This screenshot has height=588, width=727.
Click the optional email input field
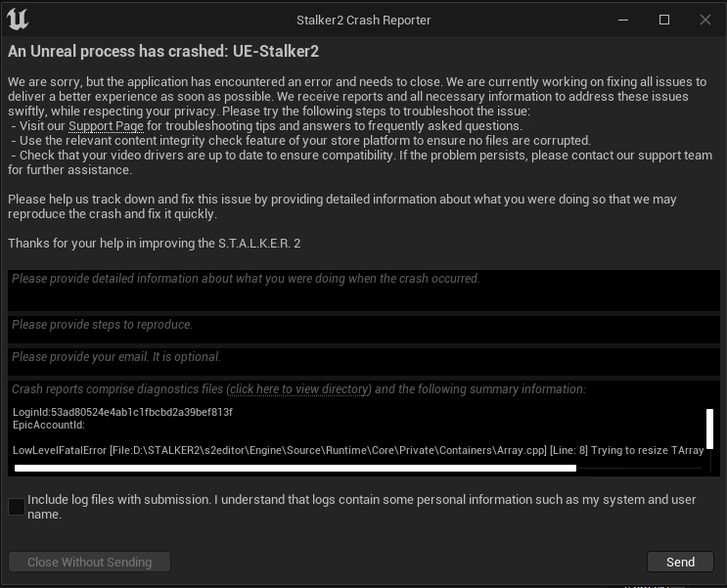[x=362, y=361]
